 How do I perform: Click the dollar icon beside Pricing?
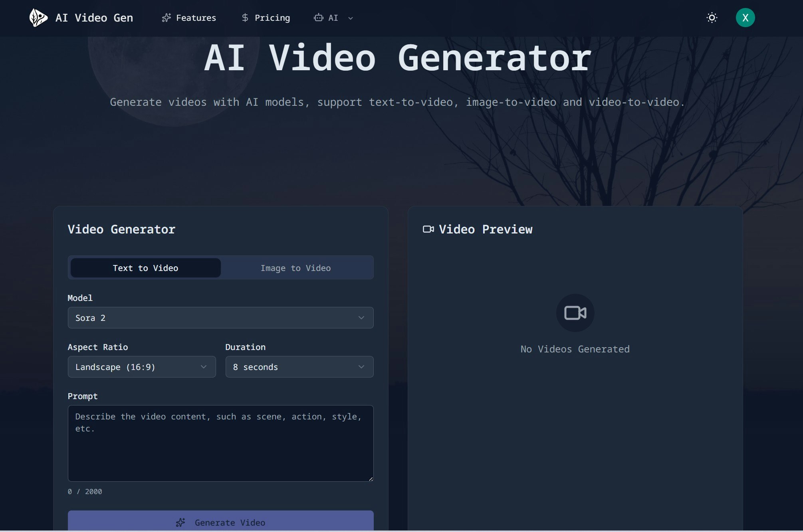tap(244, 18)
